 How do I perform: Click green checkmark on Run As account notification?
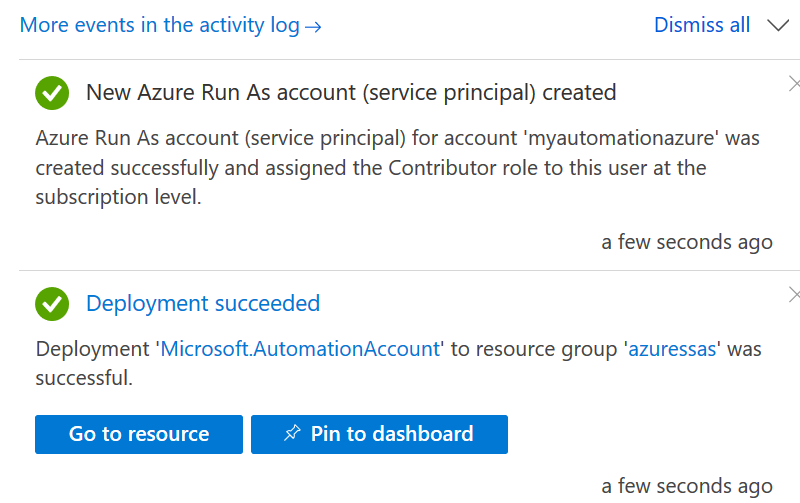pos(52,93)
